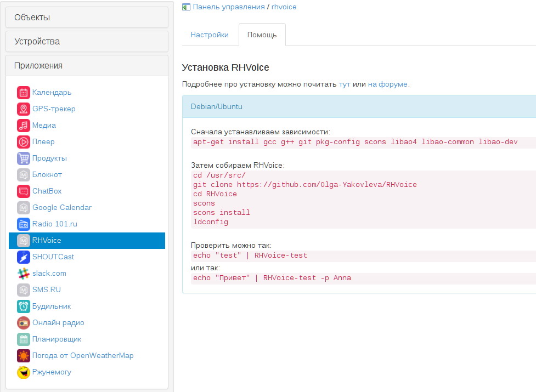Go to Панель управления breadcrumb
This screenshot has width=536, height=392.
pyautogui.click(x=229, y=7)
